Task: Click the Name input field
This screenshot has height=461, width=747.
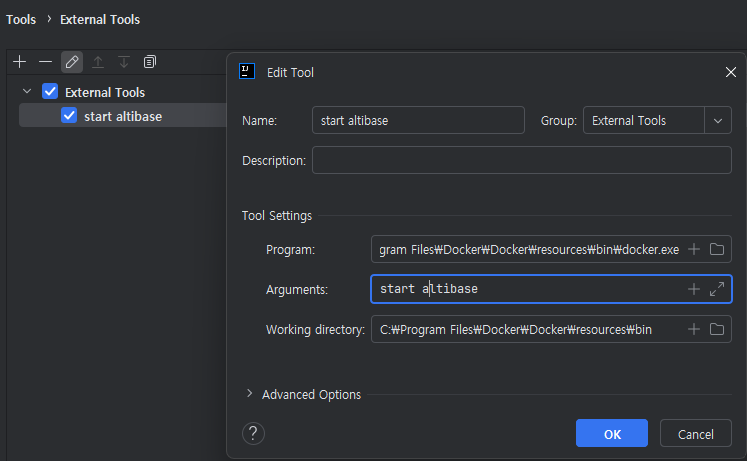Action: coord(418,121)
